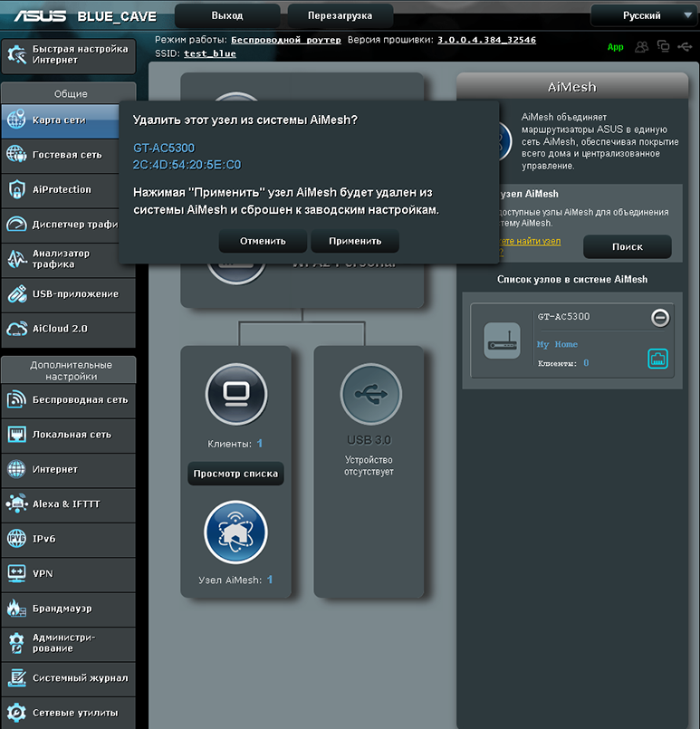700x729 pixels.
Task: Confirm removal with Применить button
Action: pos(355,241)
